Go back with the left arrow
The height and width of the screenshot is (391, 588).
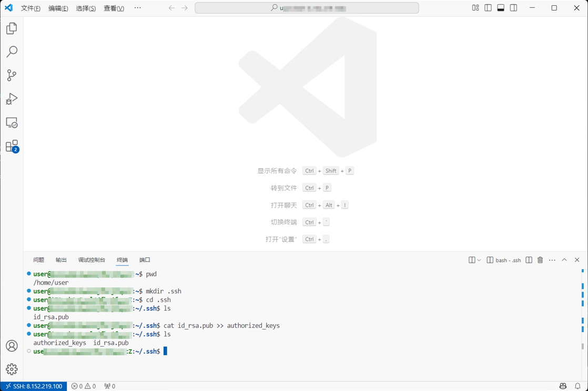[x=171, y=8]
